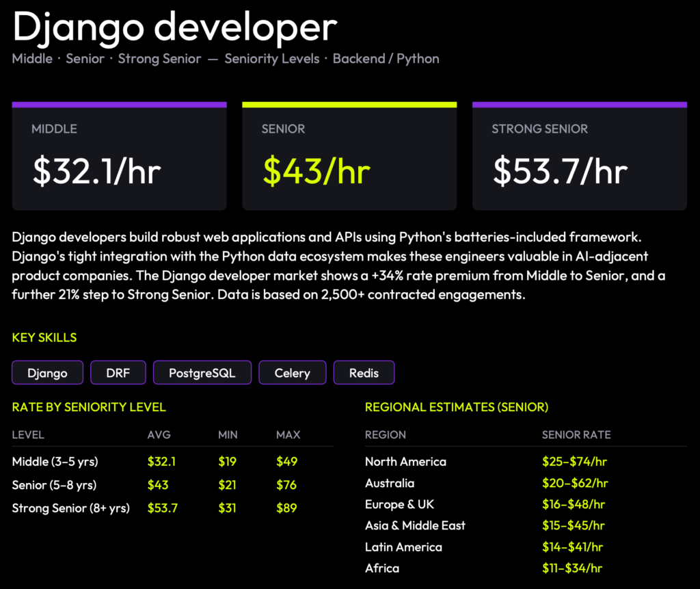
Task: Click the MIN column header
Action: (228, 435)
